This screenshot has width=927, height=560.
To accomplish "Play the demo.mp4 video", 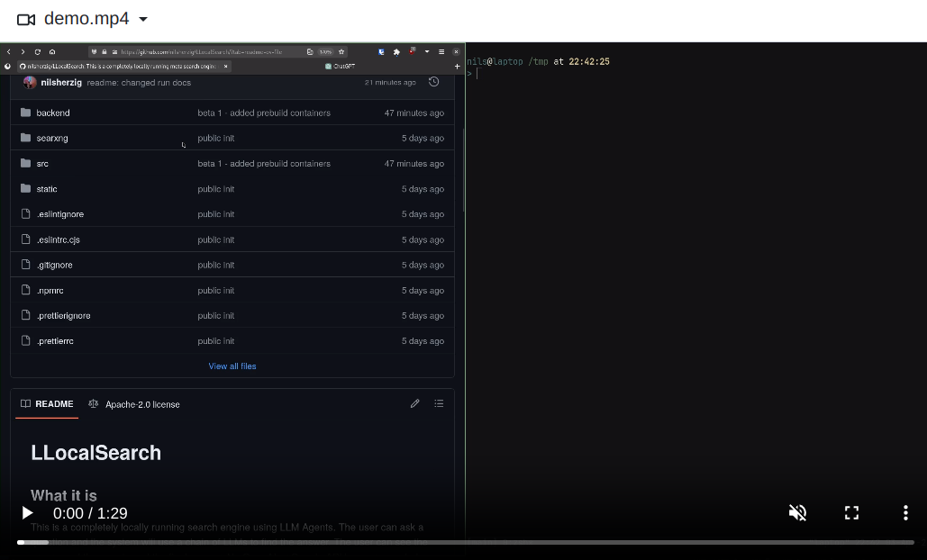I will (x=27, y=513).
